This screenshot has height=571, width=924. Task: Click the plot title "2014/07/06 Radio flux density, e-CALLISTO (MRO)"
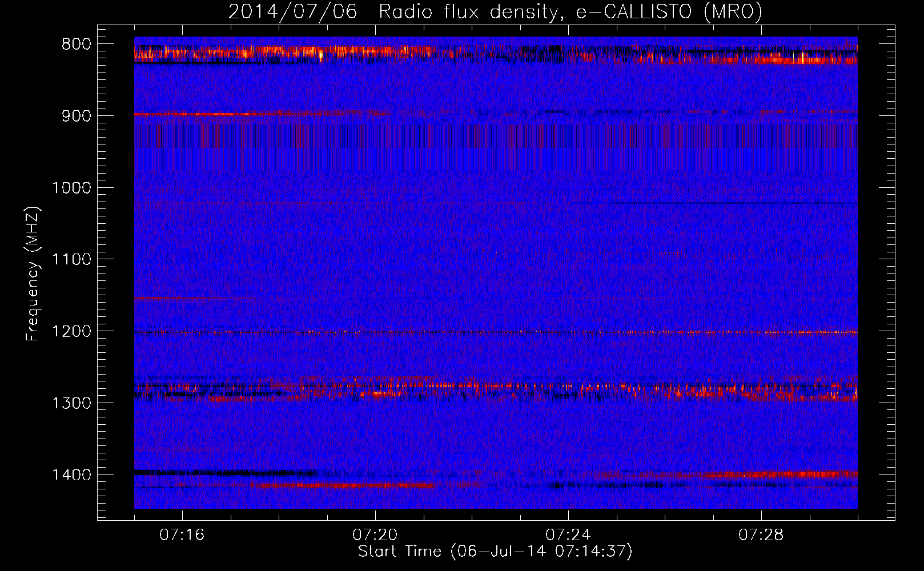[x=495, y=11]
